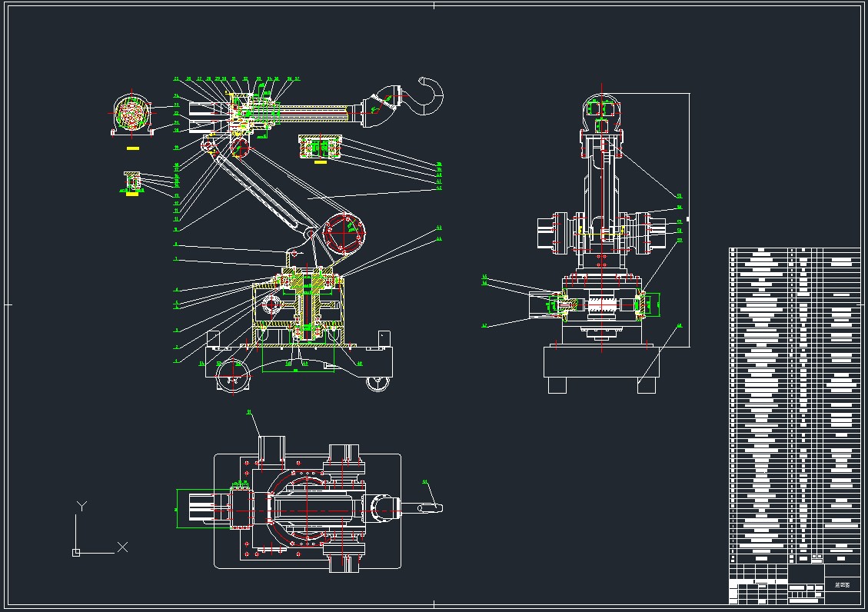Click part balloon number 42
The height and width of the screenshot is (612, 868).
439,188
